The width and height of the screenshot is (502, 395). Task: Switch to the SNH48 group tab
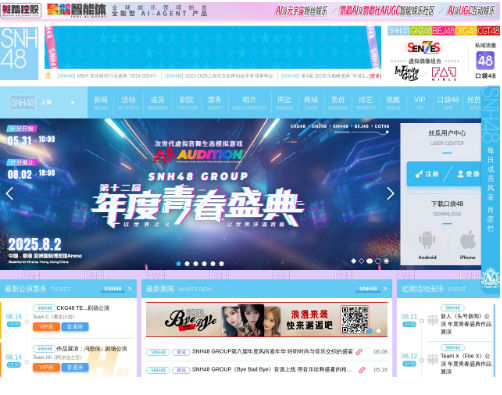[x=398, y=31]
